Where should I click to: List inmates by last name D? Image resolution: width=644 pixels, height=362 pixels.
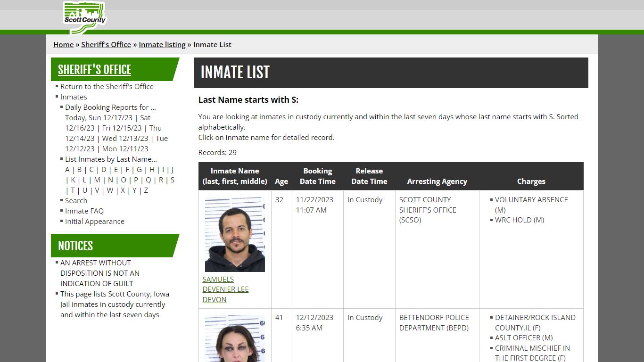[104, 169]
